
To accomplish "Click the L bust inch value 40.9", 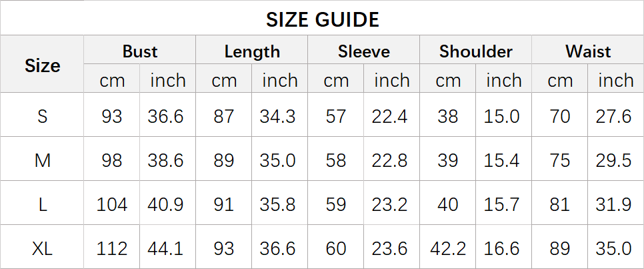I will (165, 205).
